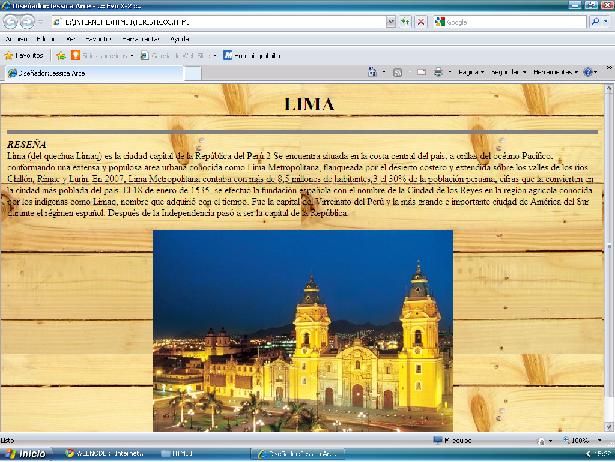This screenshot has height=462, width=615.
Task: Click the Windows Inicio start button
Action: [x=26, y=454]
